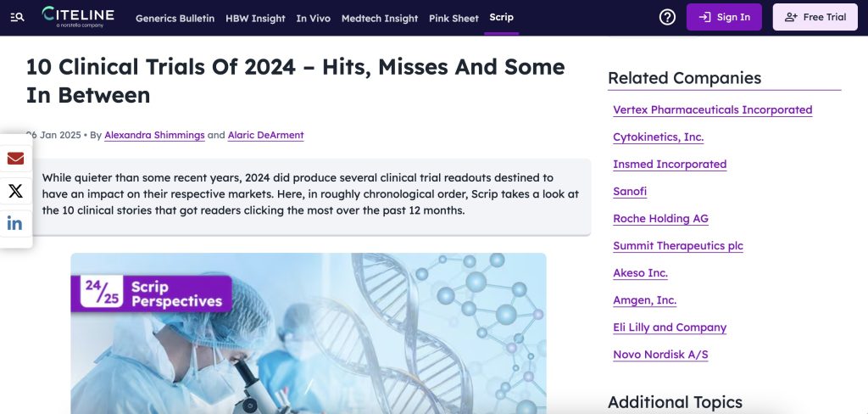This screenshot has height=414, width=868.
Task: Start a Free Trial
Action: coord(815,17)
